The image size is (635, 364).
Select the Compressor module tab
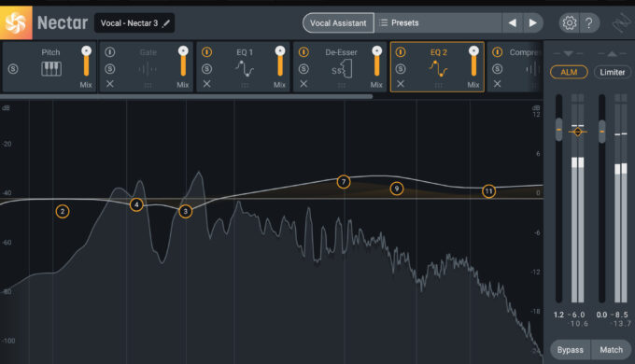pyautogui.click(x=515, y=67)
